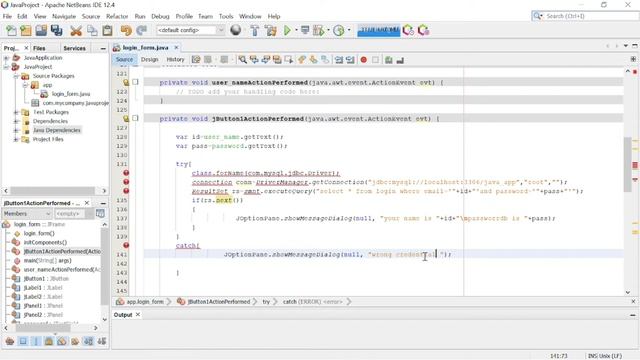Click the Clean and Build icon
This screenshot has width=640, height=360.
pos(270,31)
